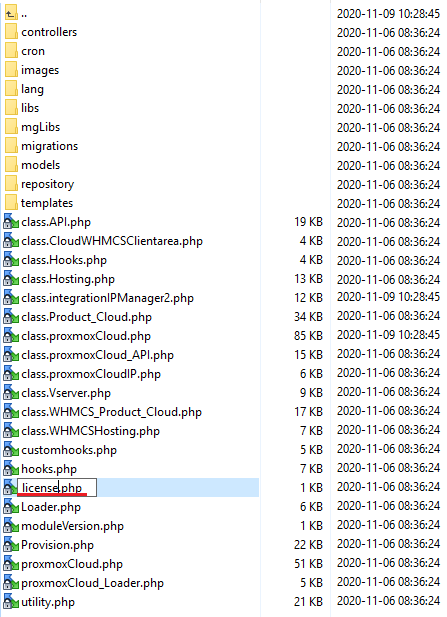The image size is (447, 617).
Task: Click the file icon of class.proxmoxCloud.php
Action: coord(11,336)
